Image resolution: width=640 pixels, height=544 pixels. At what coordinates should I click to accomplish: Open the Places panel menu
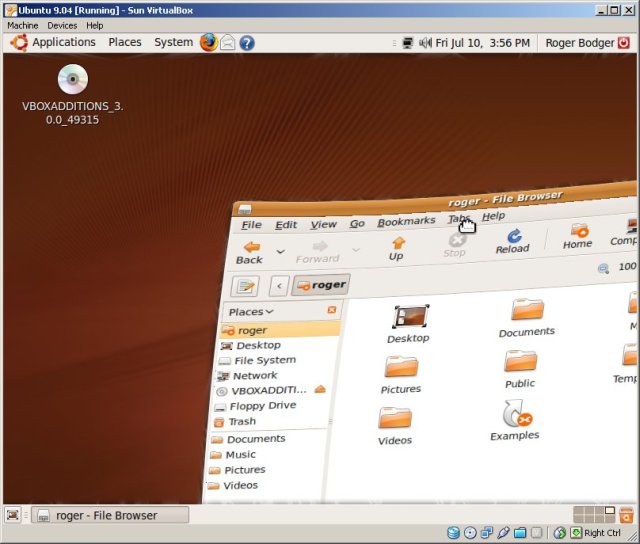coord(125,42)
